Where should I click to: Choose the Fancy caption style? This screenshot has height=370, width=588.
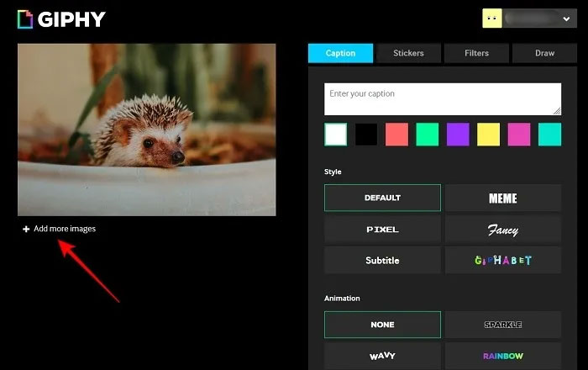pos(503,230)
